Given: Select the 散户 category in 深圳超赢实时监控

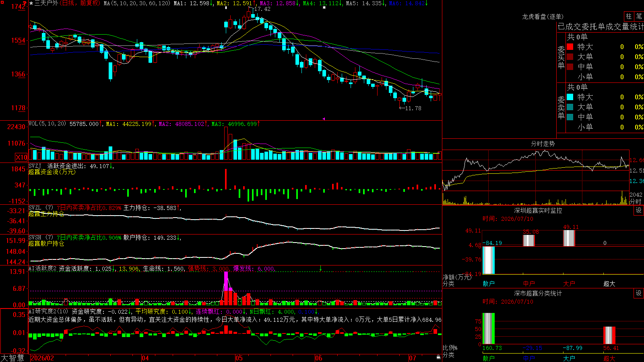Looking at the screenshot, I should (489, 284).
